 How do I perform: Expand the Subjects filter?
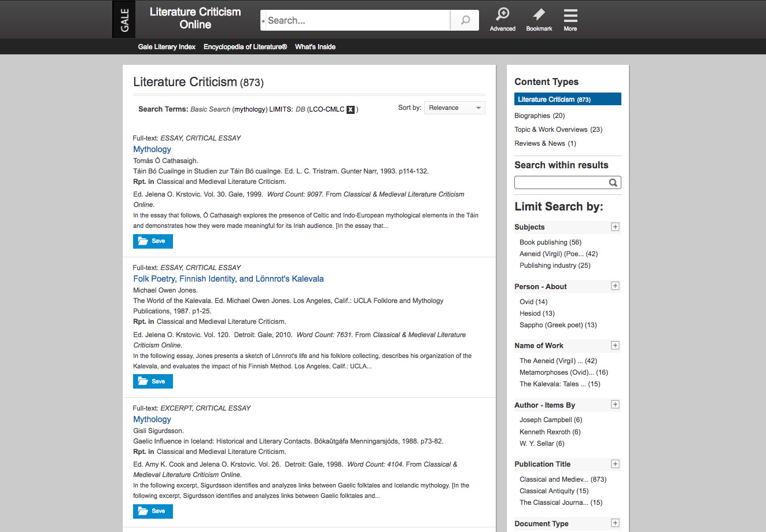pyautogui.click(x=615, y=227)
